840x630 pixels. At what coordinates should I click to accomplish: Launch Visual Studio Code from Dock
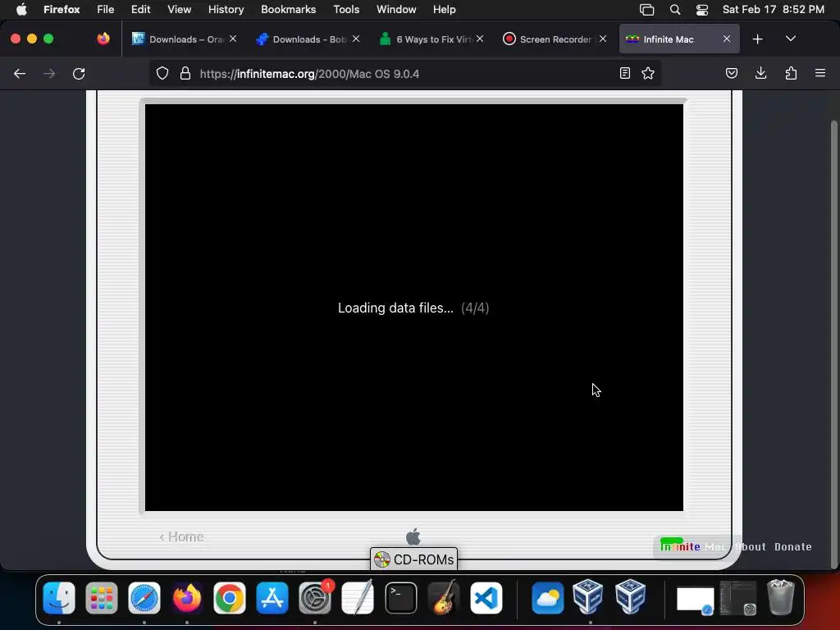pyautogui.click(x=486, y=598)
